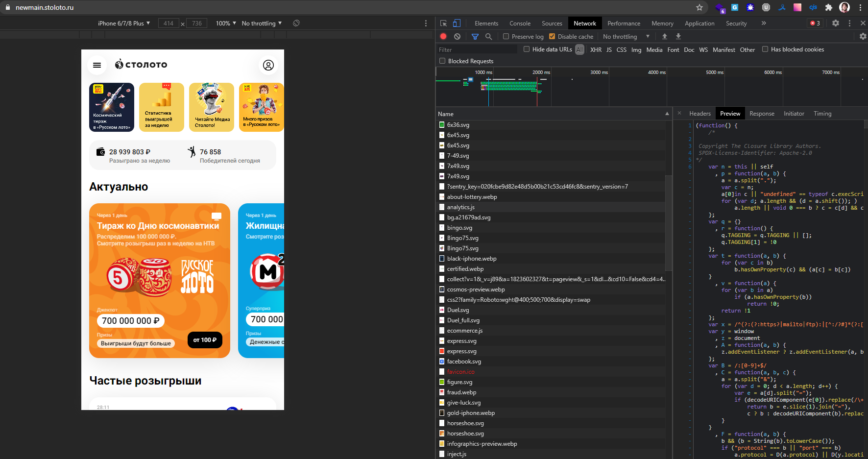Open the user profile icon on Stoloto
This screenshot has height=459, width=868.
268,65
